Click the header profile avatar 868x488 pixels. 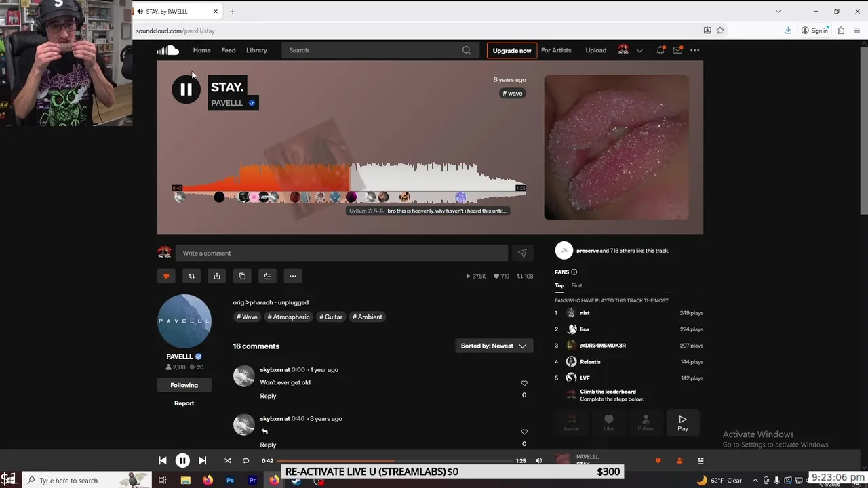[623, 50]
